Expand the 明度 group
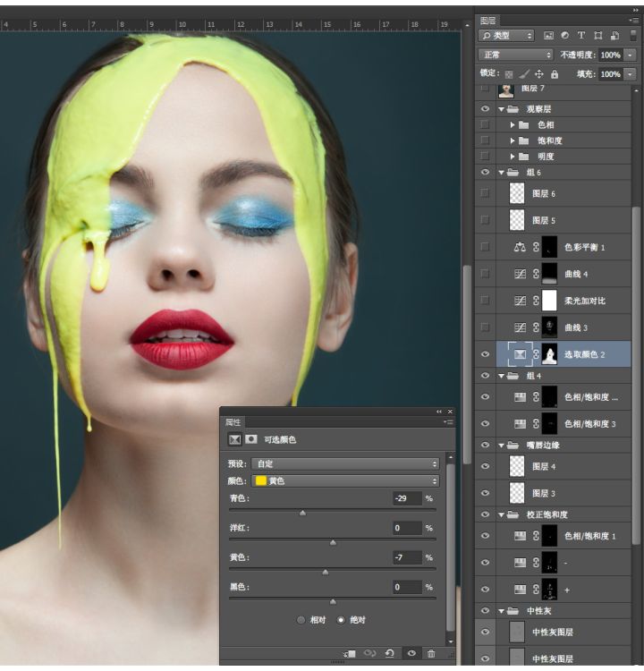This screenshot has height=671, width=644. pos(513,157)
